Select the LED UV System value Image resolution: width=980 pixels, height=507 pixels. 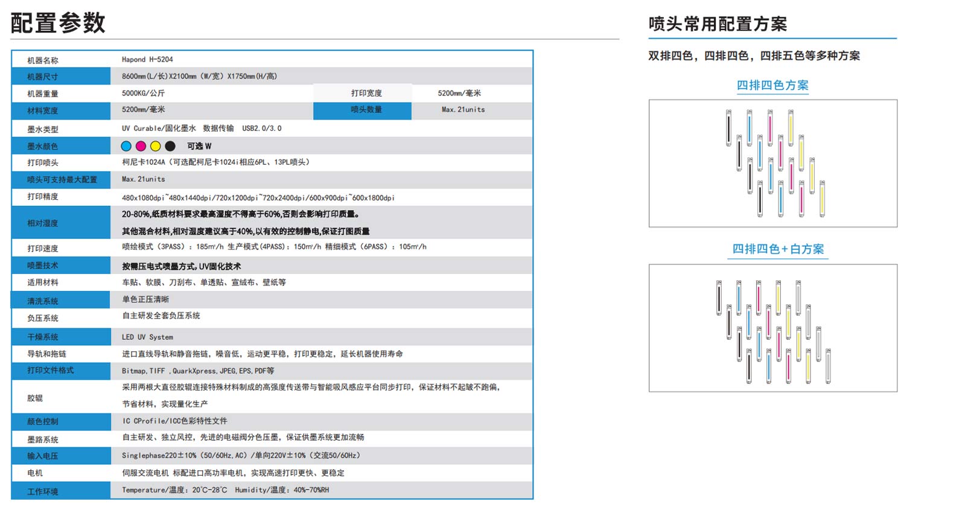[x=147, y=337]
